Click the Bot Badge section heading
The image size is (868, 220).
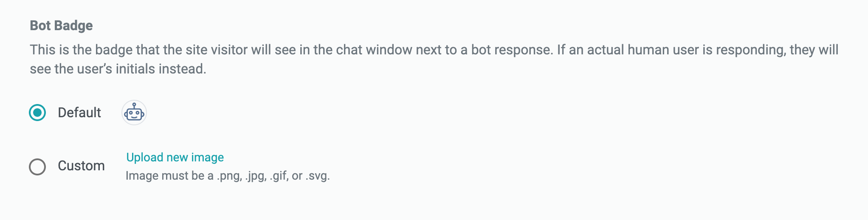click(x=61, y=25)
